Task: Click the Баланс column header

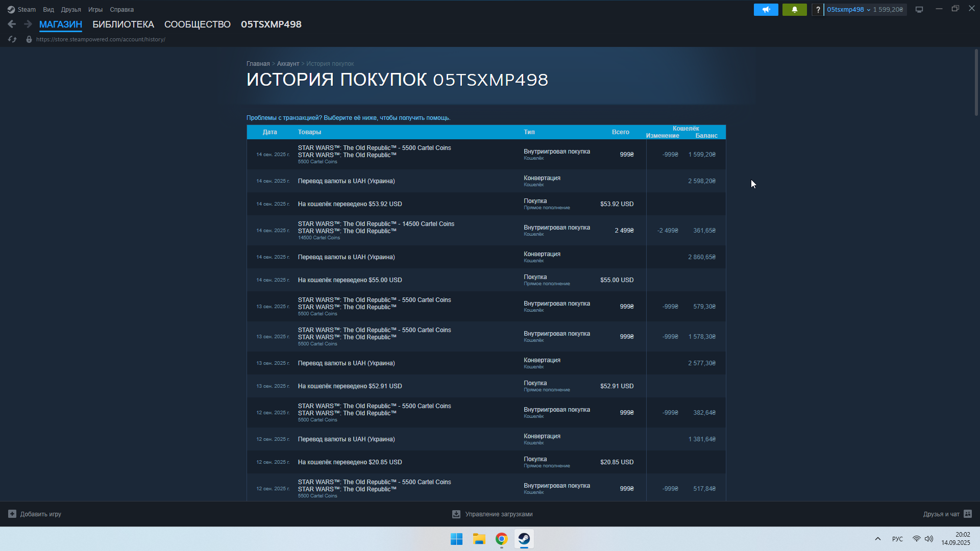Action: coord(706,136)
